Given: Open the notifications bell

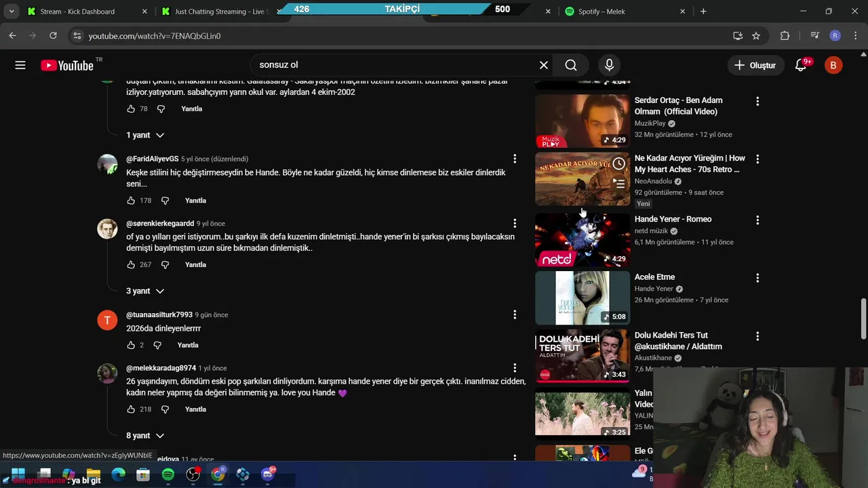Looking at the screenshot, I should [x=801, y=65].
